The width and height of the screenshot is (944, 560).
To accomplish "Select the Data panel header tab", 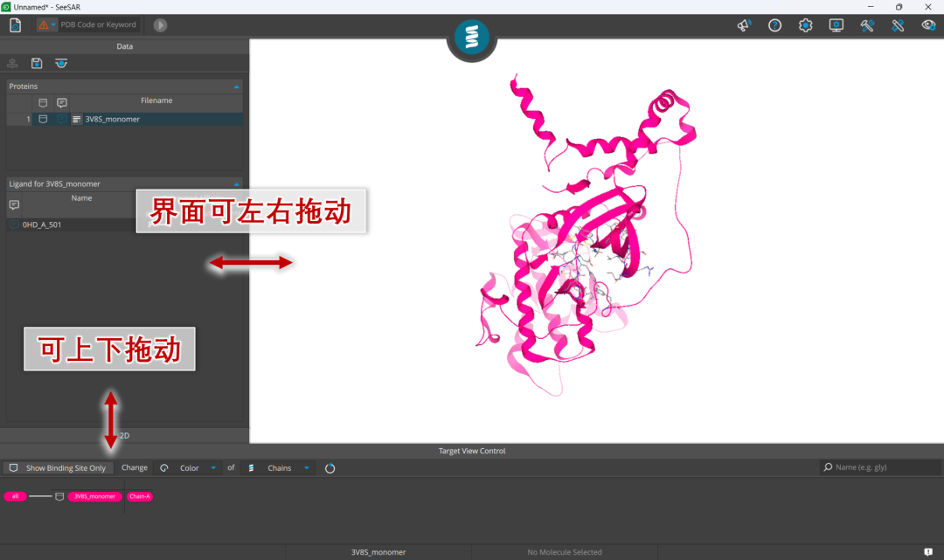I will point(125,46).
